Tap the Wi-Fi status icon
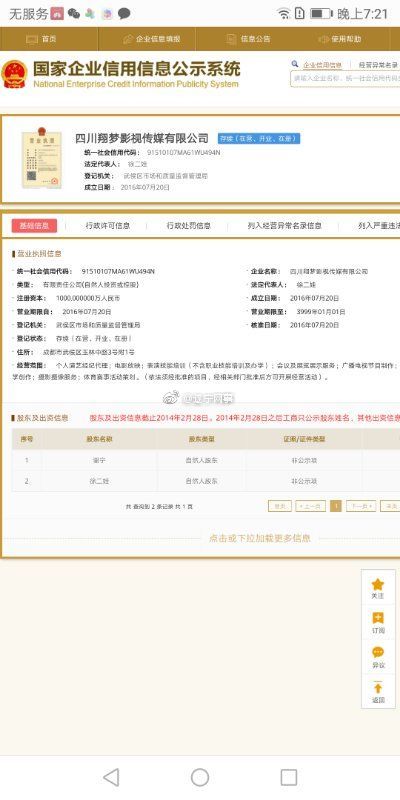Screen dimensions: 400x800 click(x=284, y=14)
